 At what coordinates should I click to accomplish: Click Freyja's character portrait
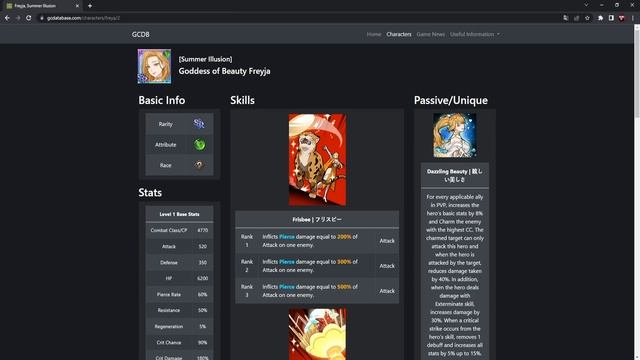tap(154, 66)
